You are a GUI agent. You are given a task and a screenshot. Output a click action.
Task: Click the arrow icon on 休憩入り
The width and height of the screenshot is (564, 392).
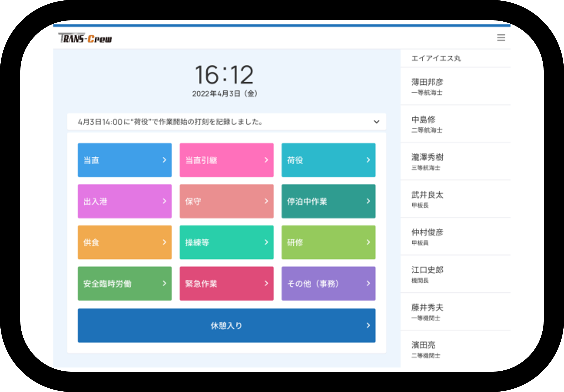tap(368, 325)
